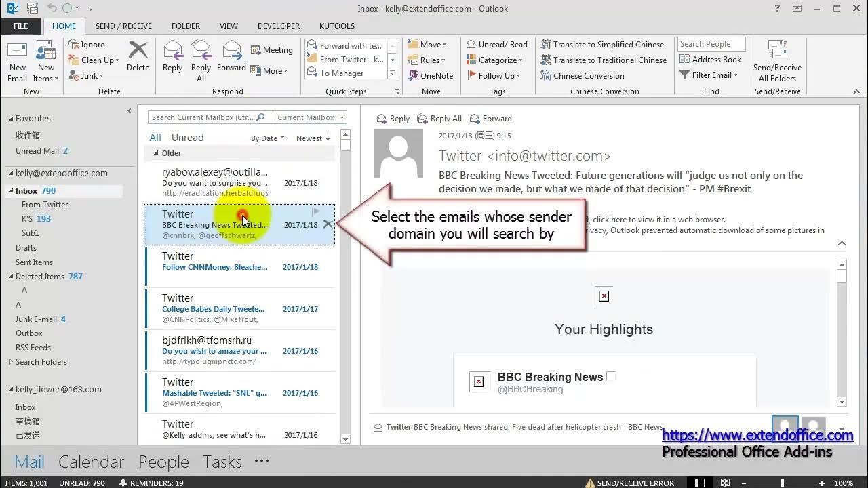The image size is (868, 488).
Task: Click the view in web browser link
Action: [x=658, y=220]
